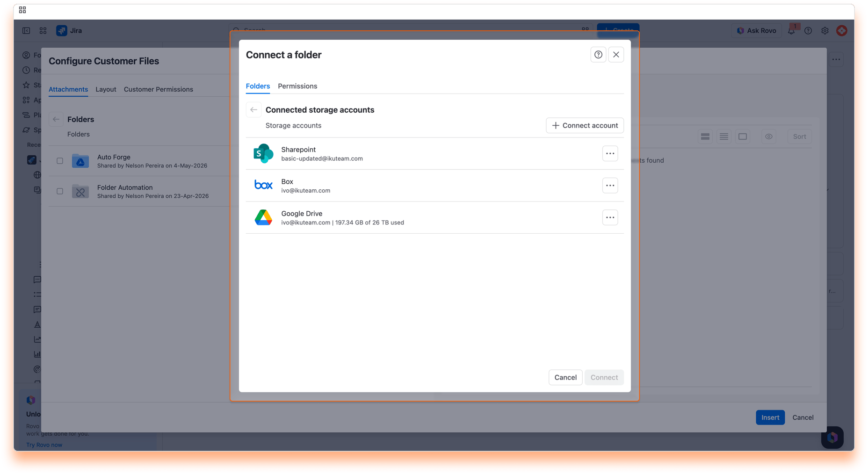Open Ask Rovo in Jira header
The width and height of the screenshot is (868, 474).
756,31
